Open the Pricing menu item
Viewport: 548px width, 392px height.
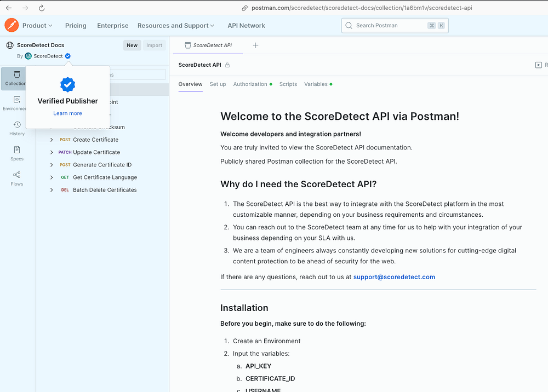pyautogui.click(x=76, y=26)
